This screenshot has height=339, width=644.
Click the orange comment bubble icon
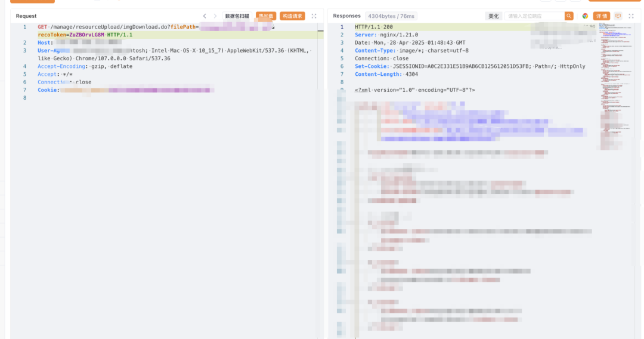point(618,16)
